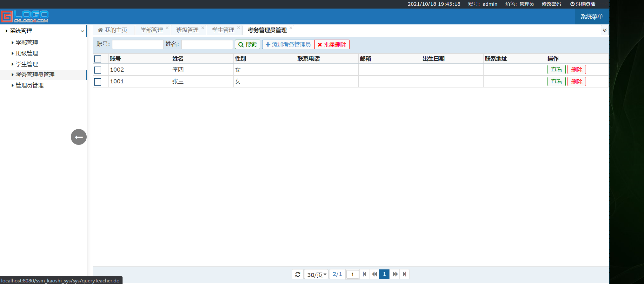This screenshot has width=644, height=284.
Task: Click the round left-arrow collapse sidebar button
Action: coord(79,137)
